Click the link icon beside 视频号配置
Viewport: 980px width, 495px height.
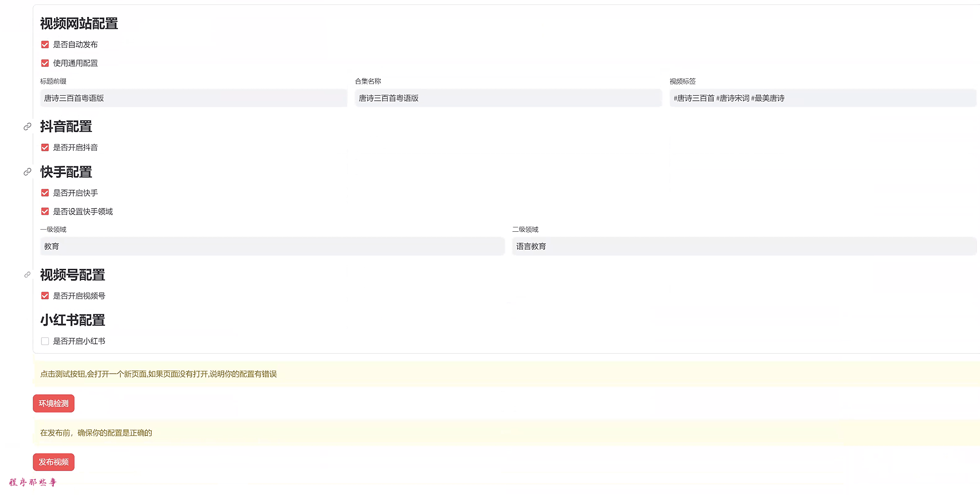(x=27, y=275)
